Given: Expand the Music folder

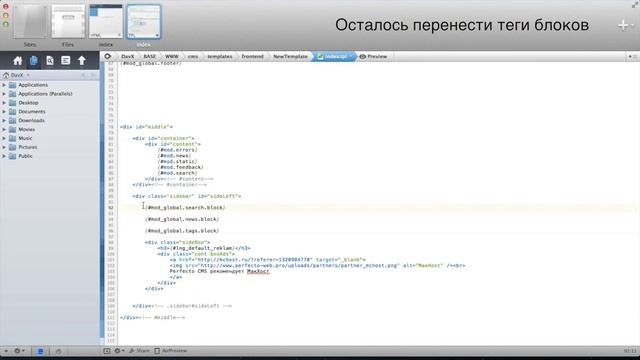Looking at the screenshot, I should pyautogui.click(x=4, y=138).
